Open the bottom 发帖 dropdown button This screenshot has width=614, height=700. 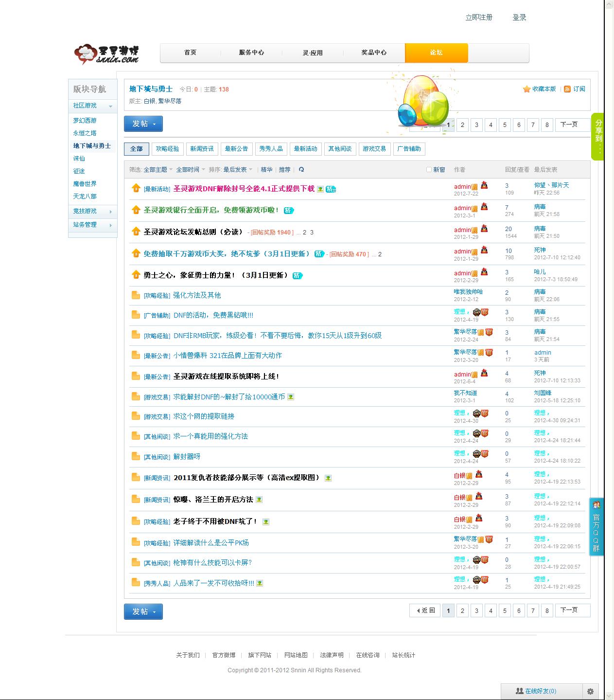(143, 611)
